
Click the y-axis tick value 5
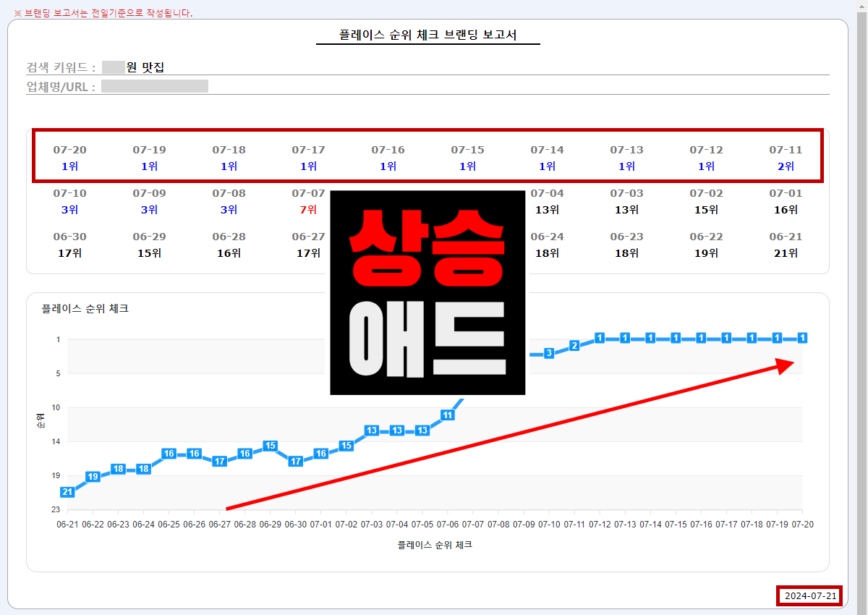(x=59, y=373)
